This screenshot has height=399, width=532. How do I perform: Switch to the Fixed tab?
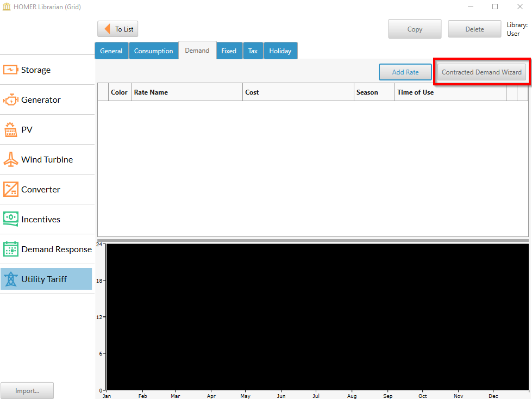click(x=229, y=51)
